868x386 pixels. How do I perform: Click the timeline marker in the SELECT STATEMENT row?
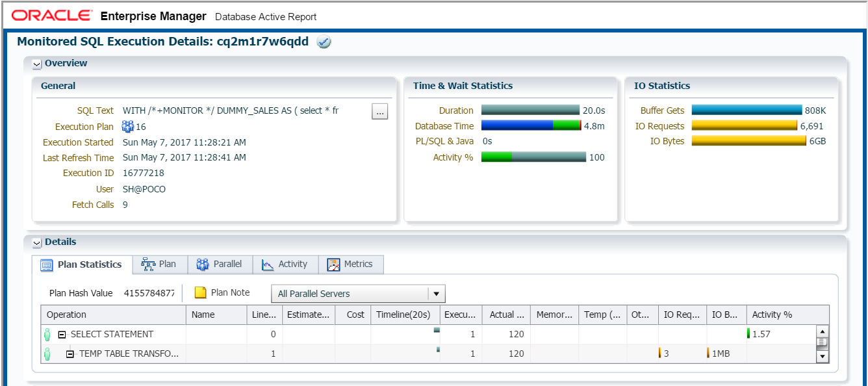[x=437, y=330]
